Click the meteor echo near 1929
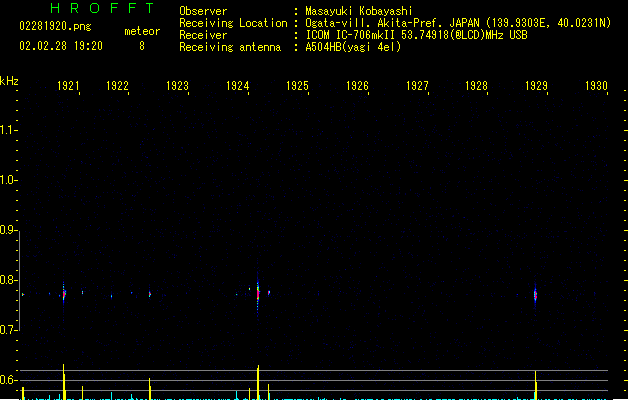Image resolution: width=629 pixels, height=400 pixels. click(535, 295)
